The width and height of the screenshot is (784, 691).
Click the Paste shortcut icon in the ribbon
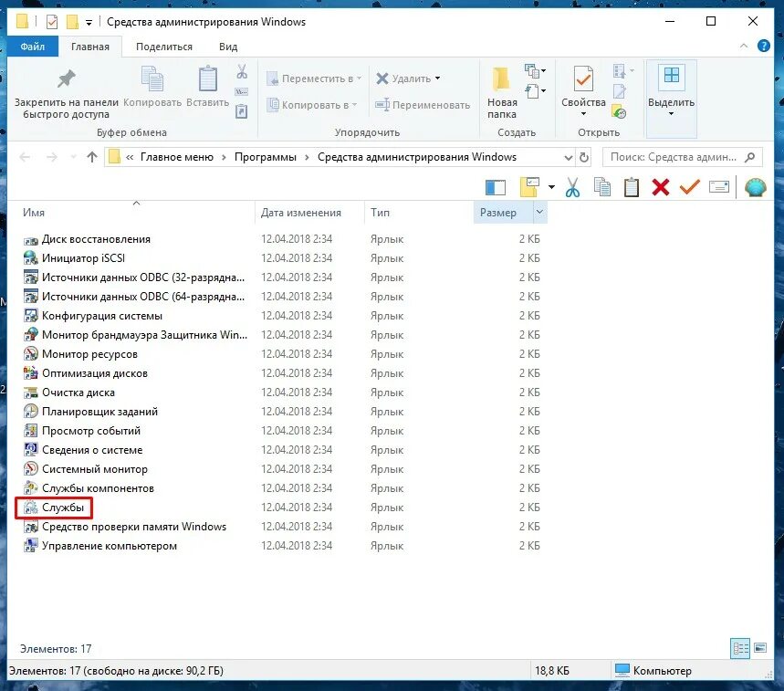click(242, 110)
